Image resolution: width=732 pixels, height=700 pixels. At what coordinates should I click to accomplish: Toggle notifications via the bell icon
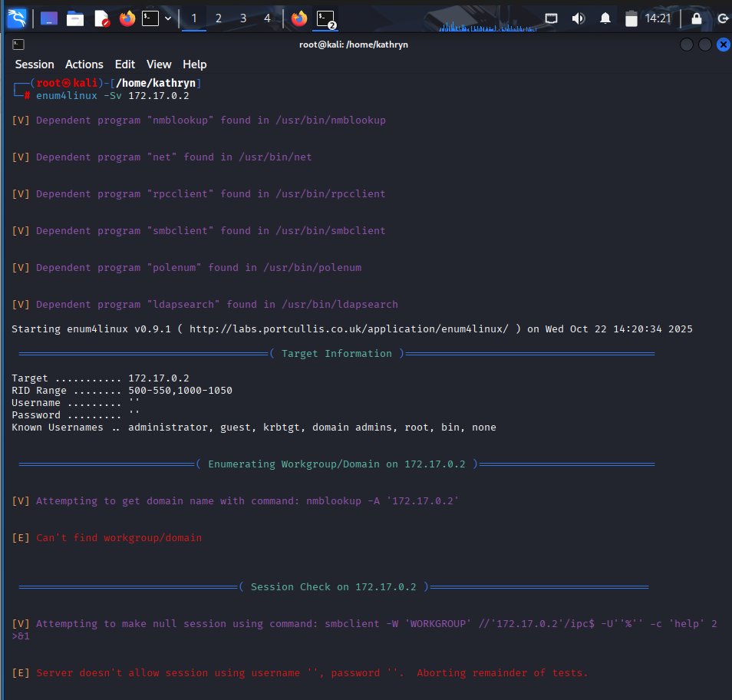pos(605,18)
